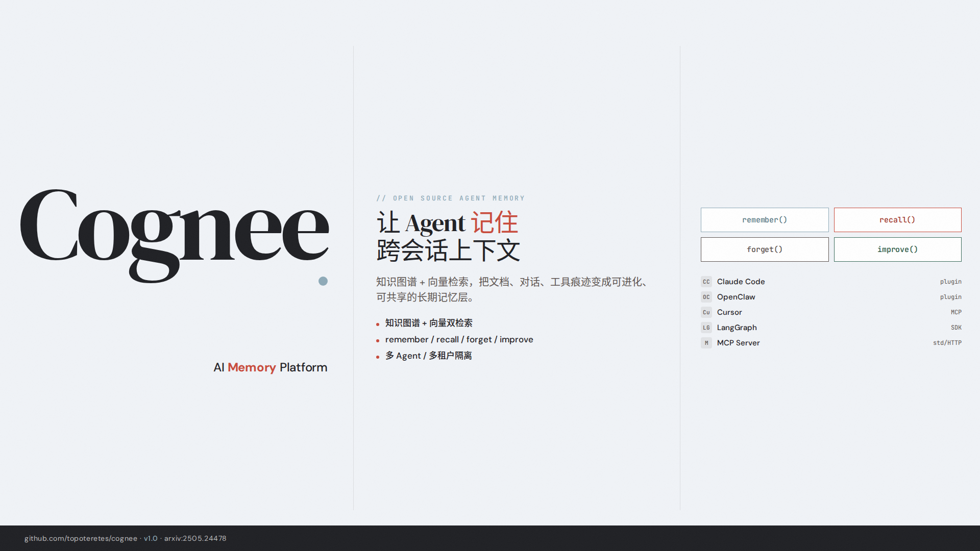Select the forget() button
The height and width of the screenshot is (551, 980).
(x=765, y=249)
